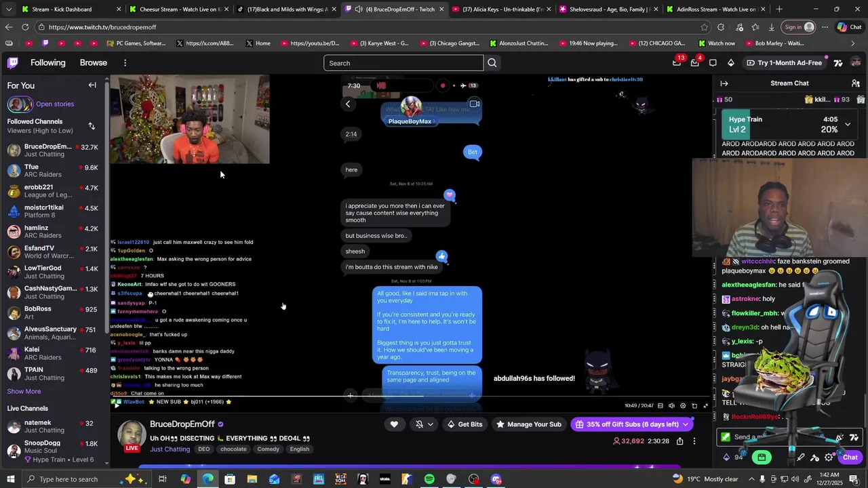This screenshot has width=868, height=488.
Task: Click the Get Bits diamond in top nav
Action: tap(730, 63)
